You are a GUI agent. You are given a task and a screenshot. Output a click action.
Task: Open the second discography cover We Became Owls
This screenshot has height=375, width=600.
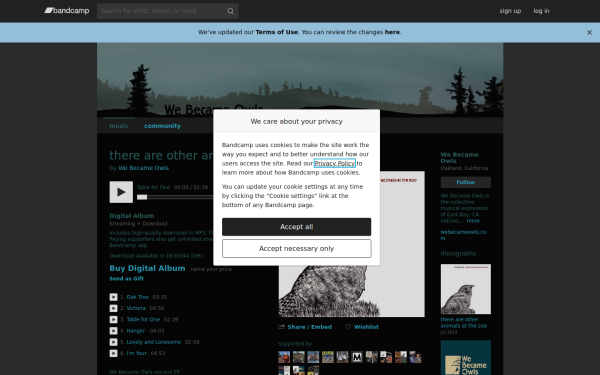pos(466,358)
